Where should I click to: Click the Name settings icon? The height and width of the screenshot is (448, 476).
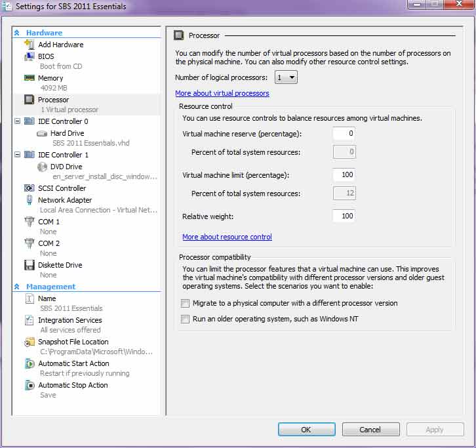(30, 298)
